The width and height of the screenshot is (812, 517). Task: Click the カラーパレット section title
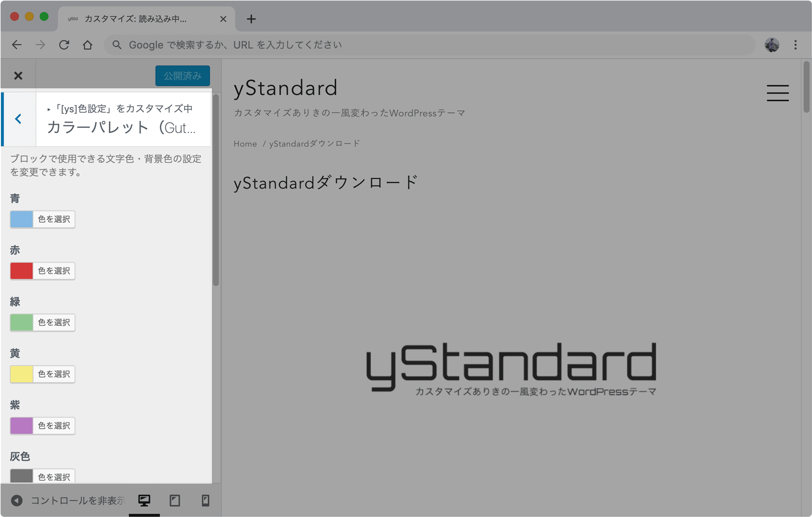pos(121,128)
